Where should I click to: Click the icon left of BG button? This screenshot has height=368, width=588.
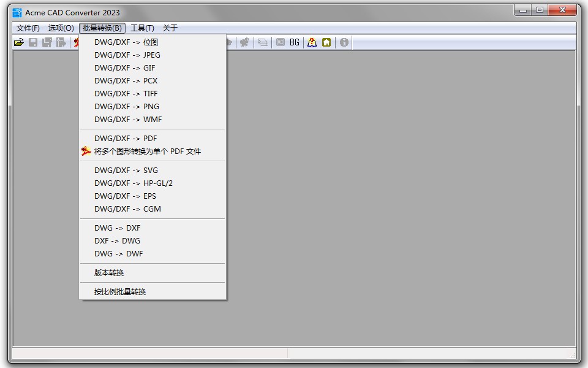click(280, 42)
